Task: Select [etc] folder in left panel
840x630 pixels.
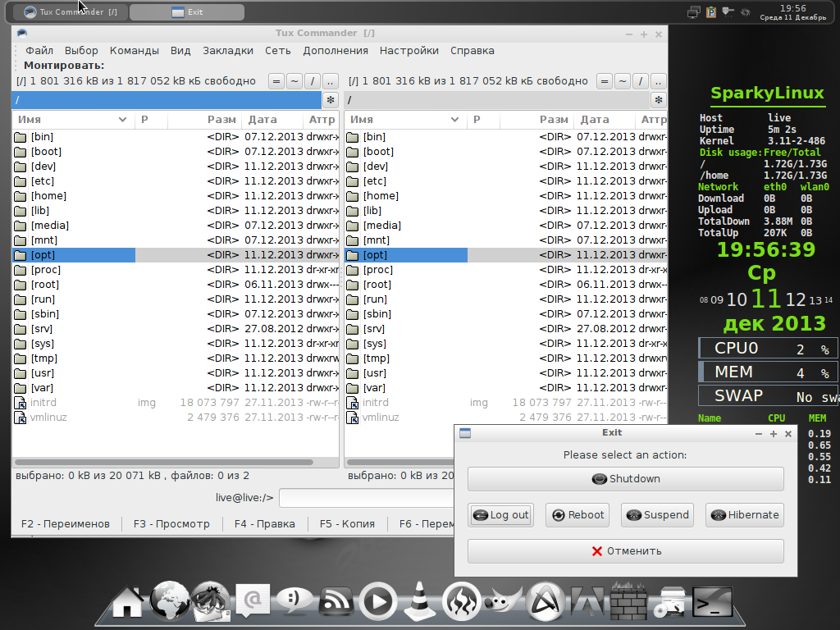Action: [176, 181]
